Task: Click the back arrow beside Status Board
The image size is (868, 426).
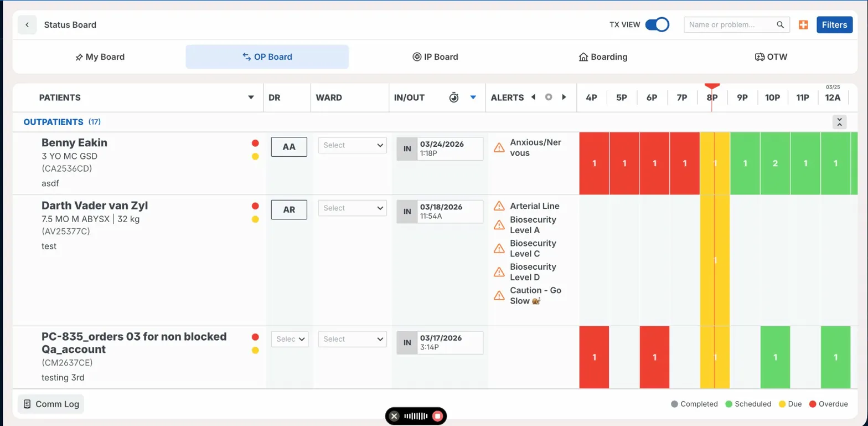Action: coord(27,25)
